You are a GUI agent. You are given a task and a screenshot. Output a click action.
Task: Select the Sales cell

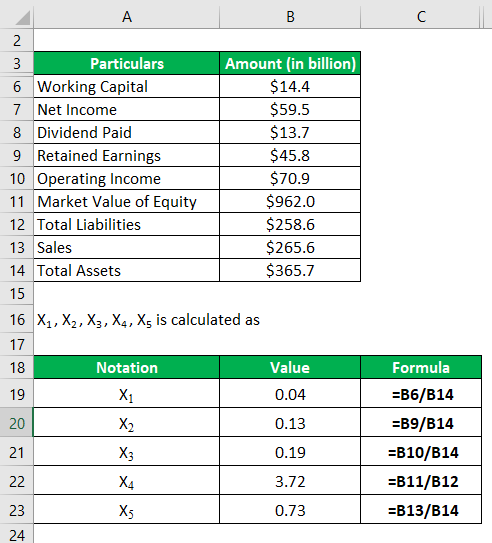tap(127, 248)
